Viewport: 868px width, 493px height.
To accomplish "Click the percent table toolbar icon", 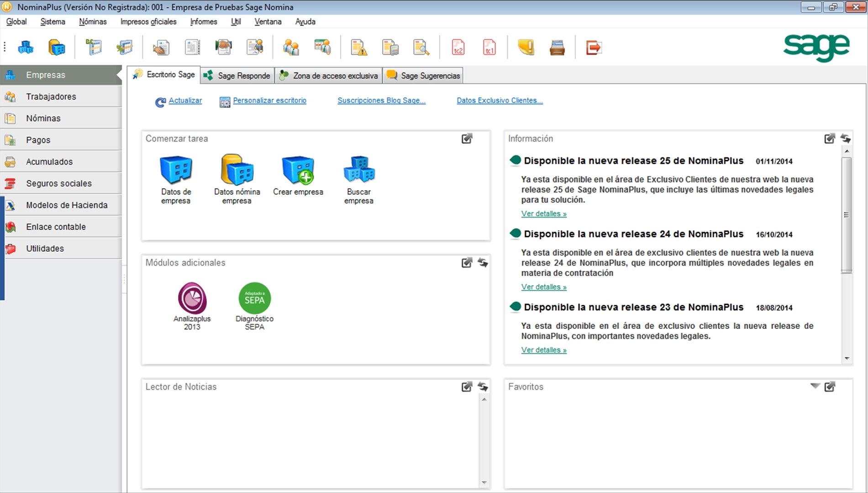I will 125,48.
